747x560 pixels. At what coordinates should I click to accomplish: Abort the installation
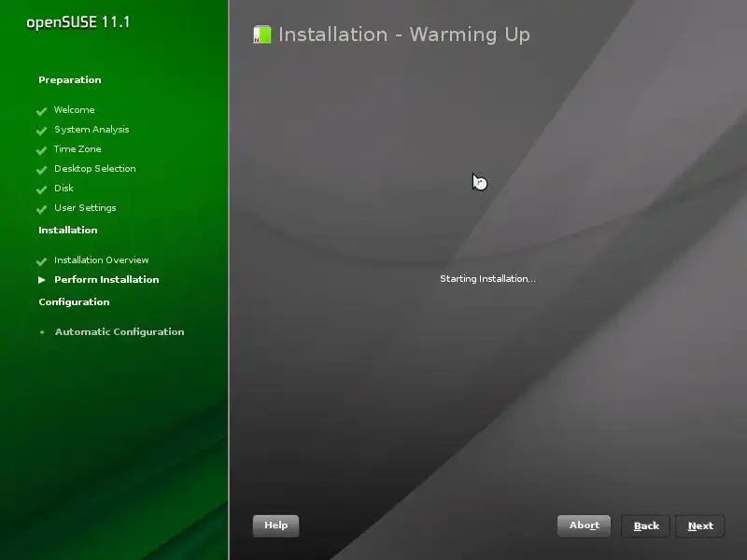tap(585, 525)
